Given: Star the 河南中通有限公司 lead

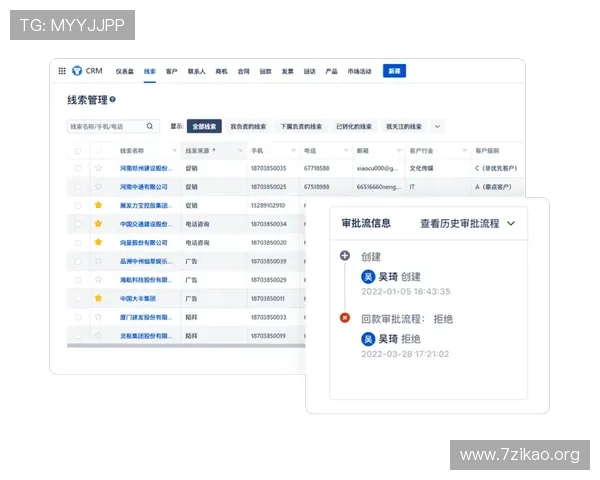Looking at the screenshot, I should (98, 186).
